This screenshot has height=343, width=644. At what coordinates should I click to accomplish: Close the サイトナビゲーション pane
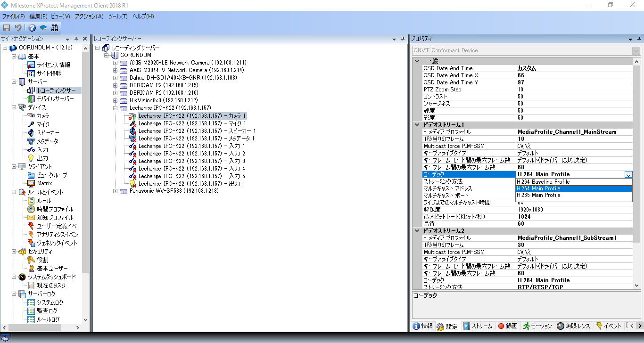(85, 39)
